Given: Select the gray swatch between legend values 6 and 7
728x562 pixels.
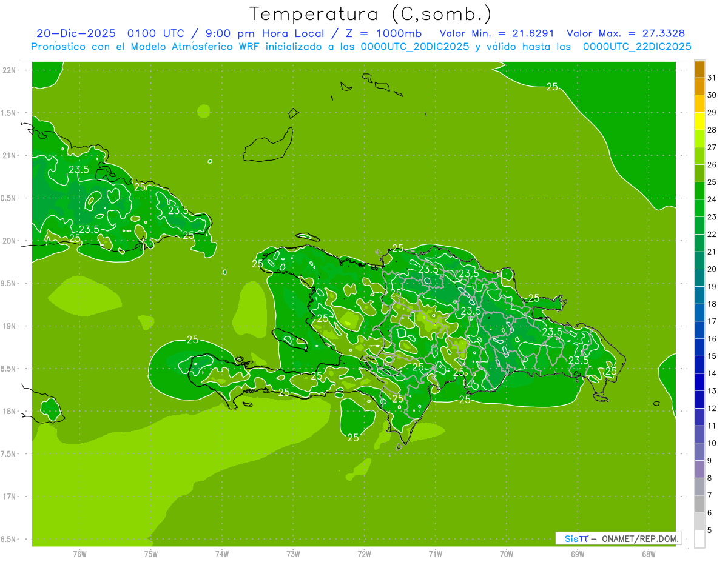Looking at the screenshot, I should [699, 504].
